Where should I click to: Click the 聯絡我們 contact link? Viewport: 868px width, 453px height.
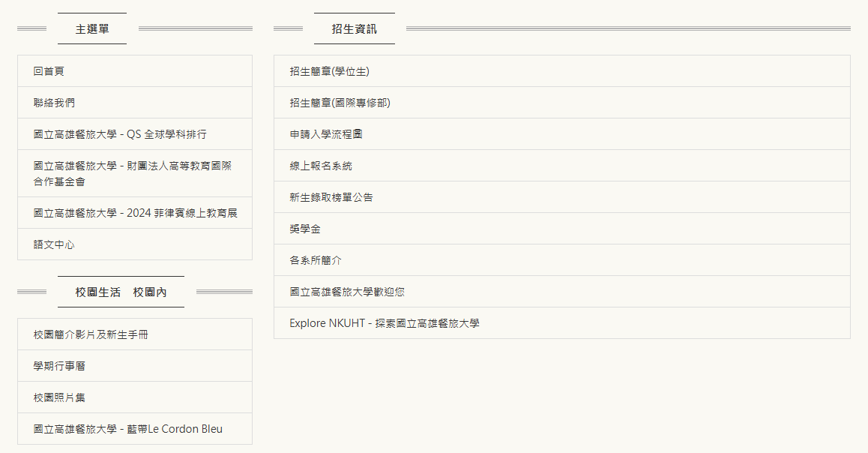pos(54,103)
